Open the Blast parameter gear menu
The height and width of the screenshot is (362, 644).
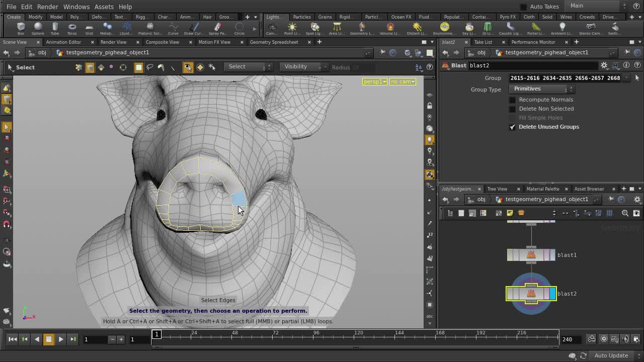point(604,65)
